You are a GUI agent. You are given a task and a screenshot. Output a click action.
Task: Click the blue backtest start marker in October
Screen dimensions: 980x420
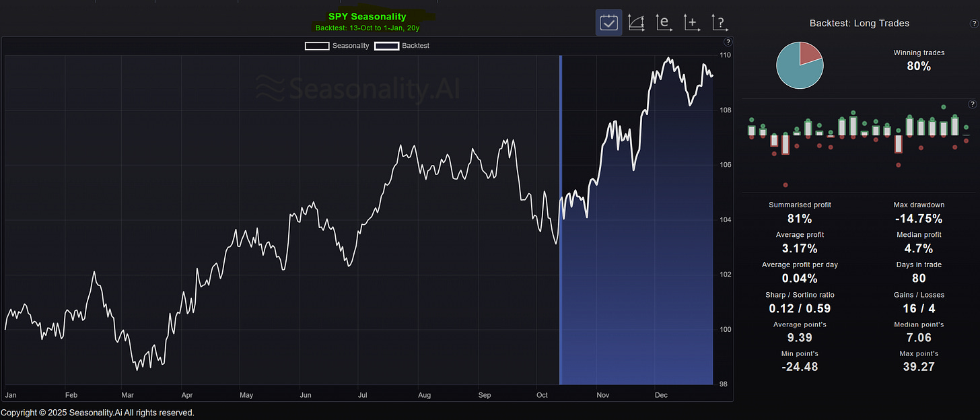561,219
